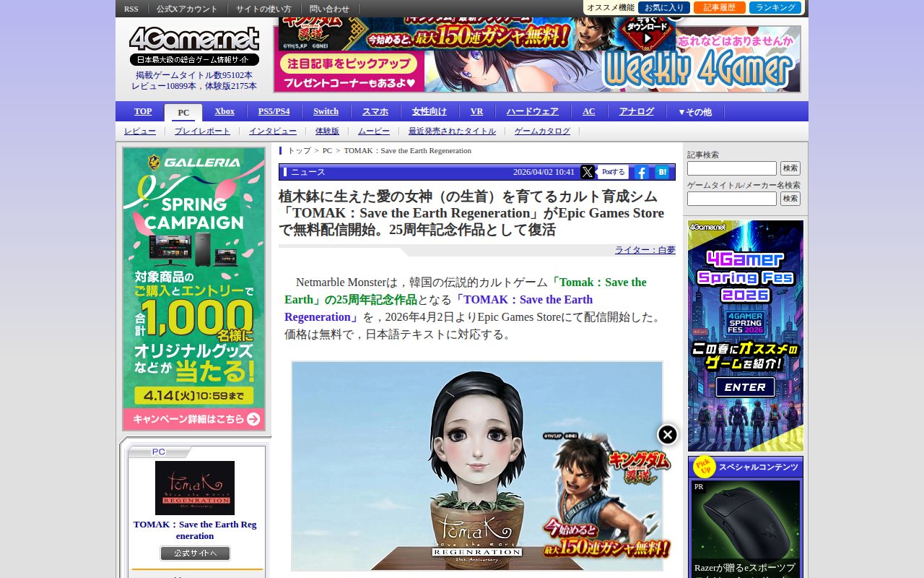The width and height of the screenshot is (924, 578).
Task: Click the GALLERIA キャンペーン詳細はこちら arrow button
Action: click(193, 419)
